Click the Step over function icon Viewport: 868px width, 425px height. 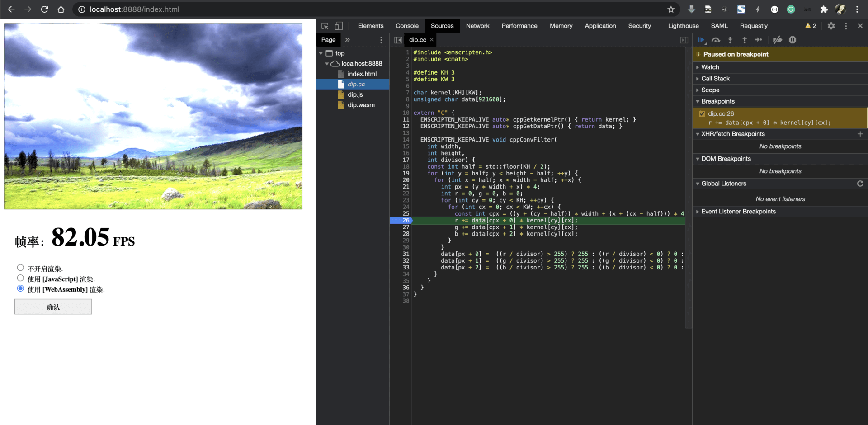[716, 40]
